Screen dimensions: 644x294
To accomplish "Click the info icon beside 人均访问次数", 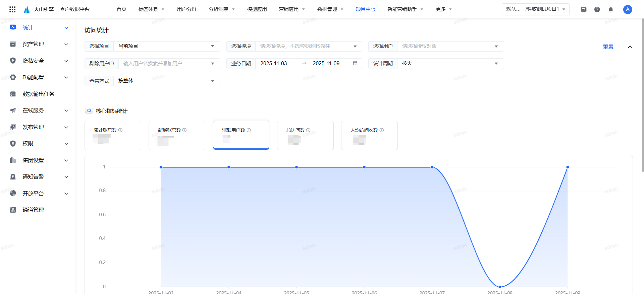I will pyautogui.click(x=382, y=130).
